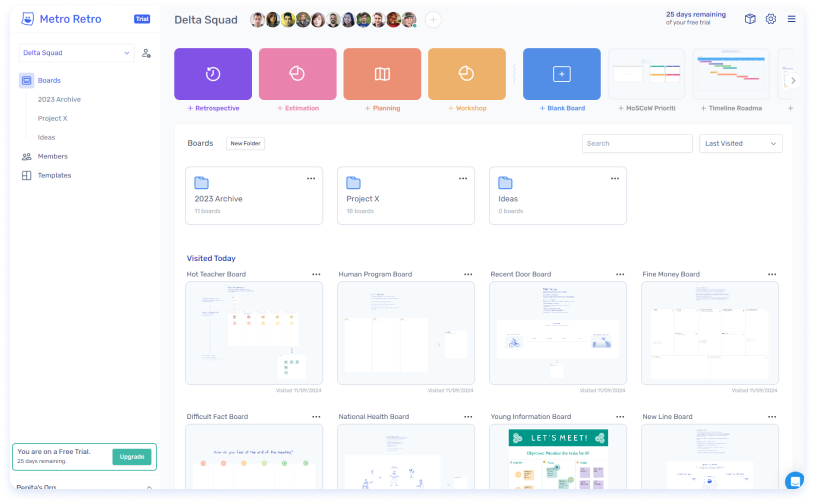Click the purple Retrospective template tile
This screenshot has width=814, height=503.
(x=213, y=74)
